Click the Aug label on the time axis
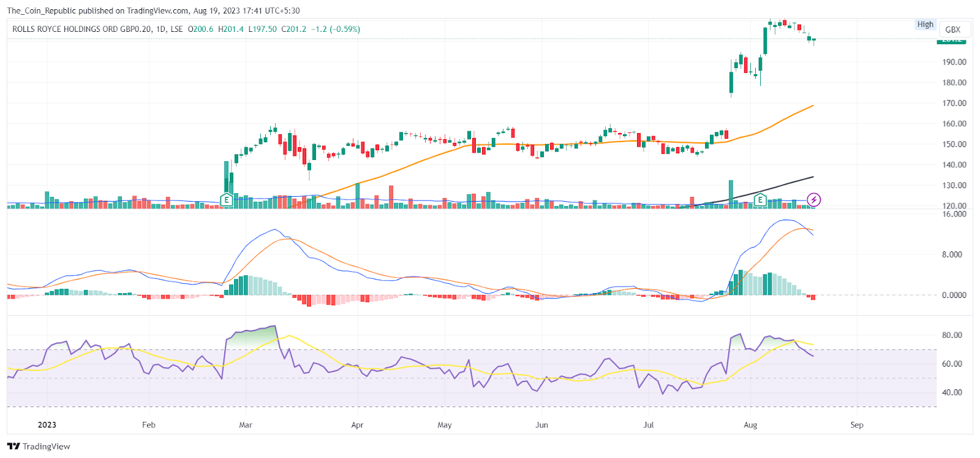This screenshot has width=980, height=458. (x=750, y=425)
